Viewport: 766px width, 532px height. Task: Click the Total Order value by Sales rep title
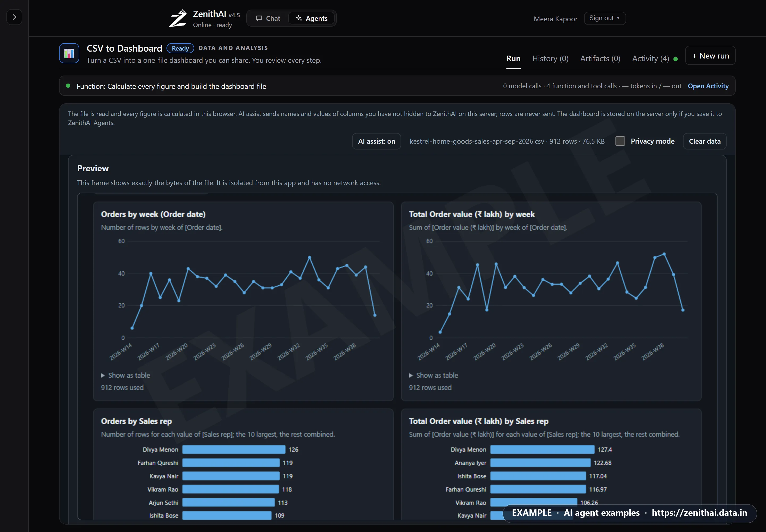pyautogui.click(x=478, y=421)
